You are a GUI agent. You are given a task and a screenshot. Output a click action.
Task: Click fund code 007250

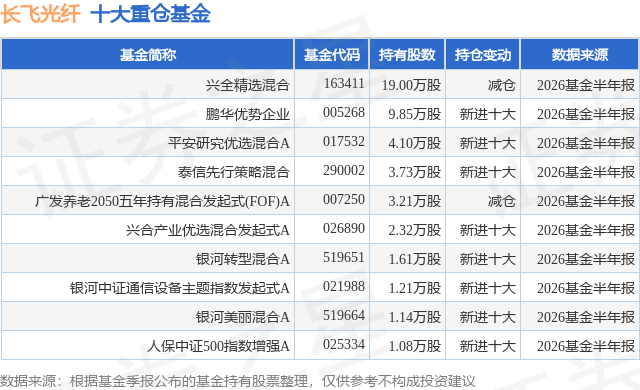[344, 199]
